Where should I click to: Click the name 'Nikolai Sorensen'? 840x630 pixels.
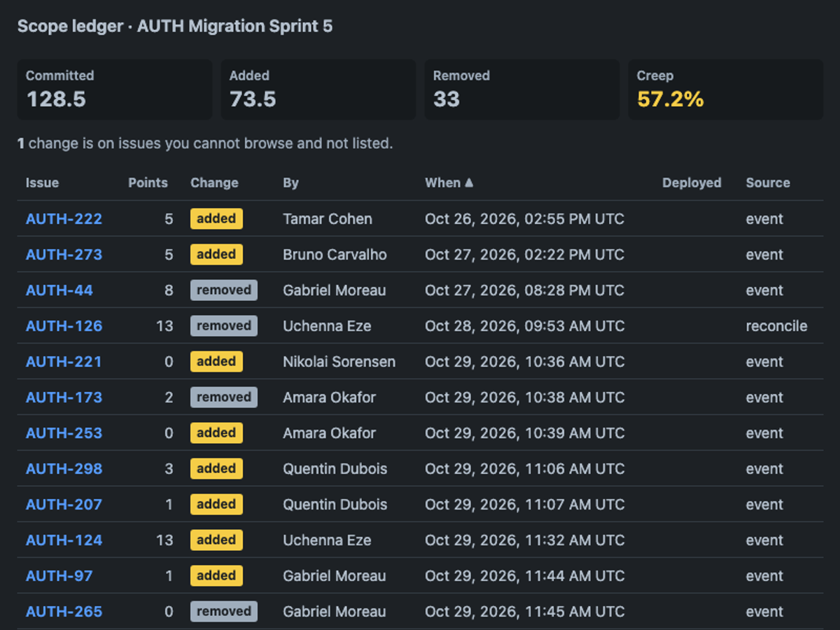coord(339,362)
